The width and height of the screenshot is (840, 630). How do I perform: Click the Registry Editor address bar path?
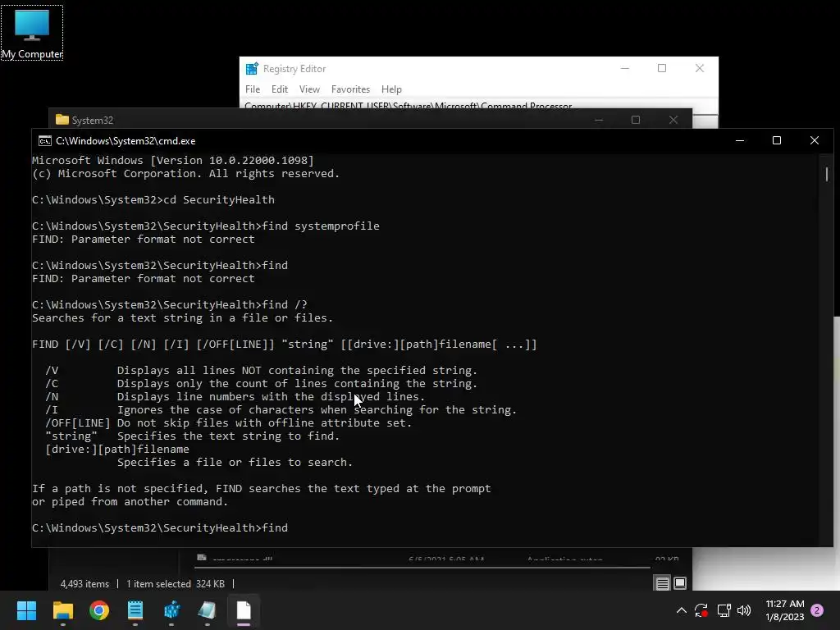409,106
